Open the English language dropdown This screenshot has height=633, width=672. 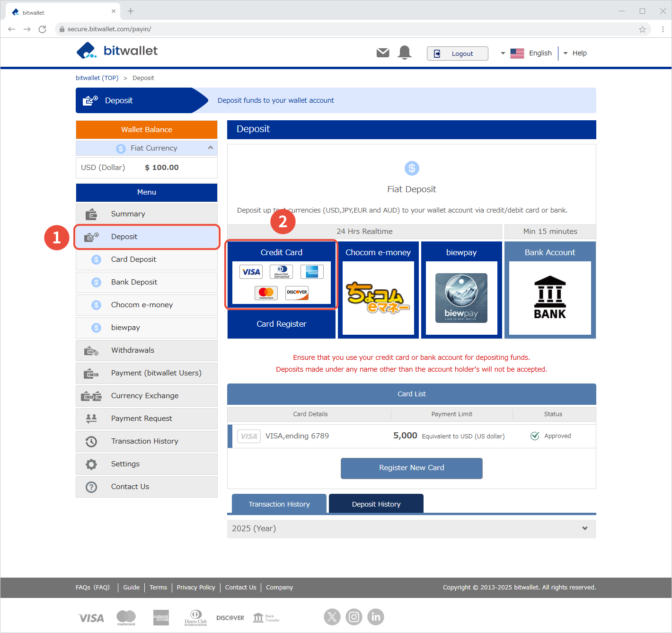[526, 53]
